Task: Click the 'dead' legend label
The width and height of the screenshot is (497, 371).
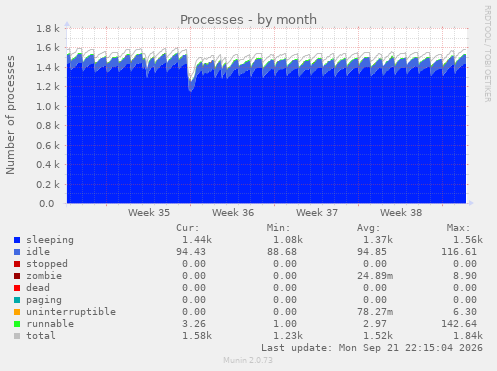Action: point(38,288)
